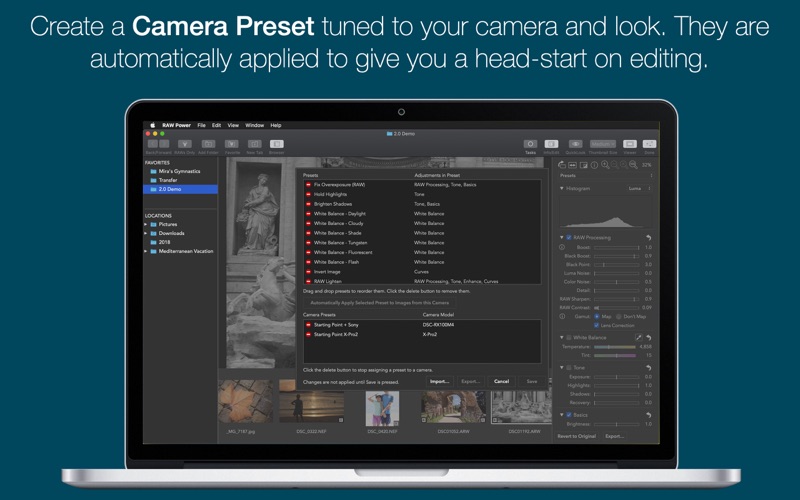Expand the Pictures folder in Locations
The height and width of the screenshot is (500, 800).
[x=147, y=224]
